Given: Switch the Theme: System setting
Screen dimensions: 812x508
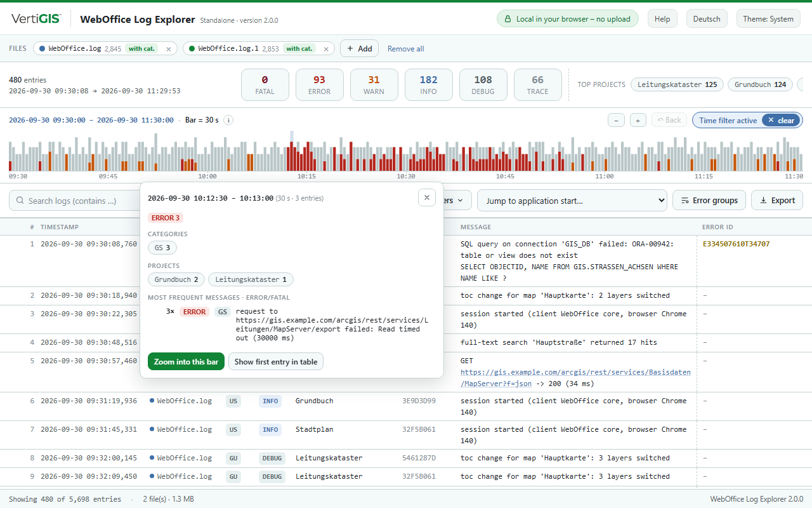Looking at the screenshot, I should click(768, 19).
